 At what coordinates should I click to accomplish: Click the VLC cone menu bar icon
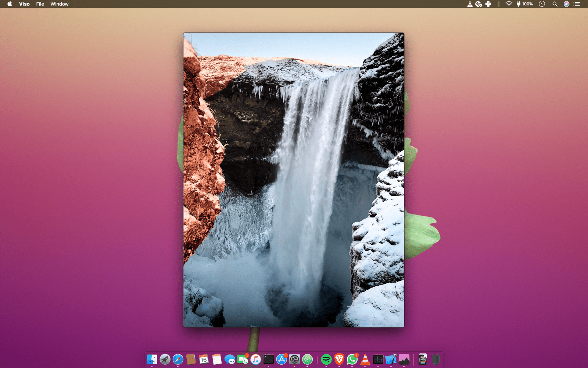point(470,4)
